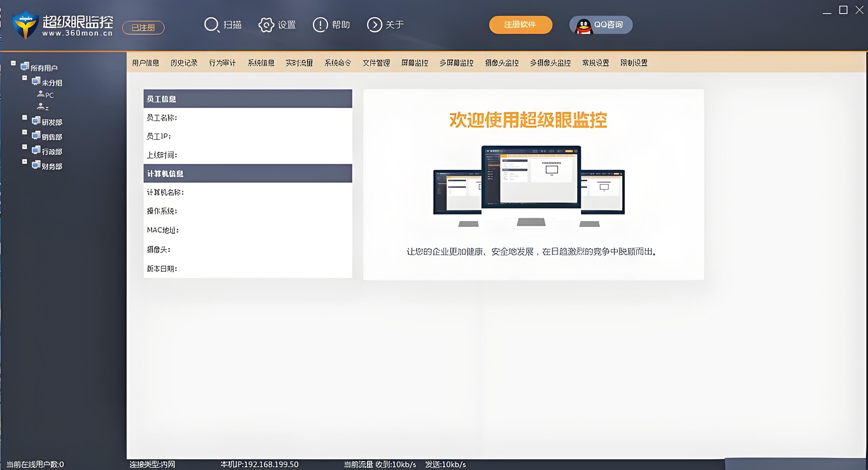The image size is (868, 470).
Task: Open the 文件管理 tab
Action: (376, 63)
